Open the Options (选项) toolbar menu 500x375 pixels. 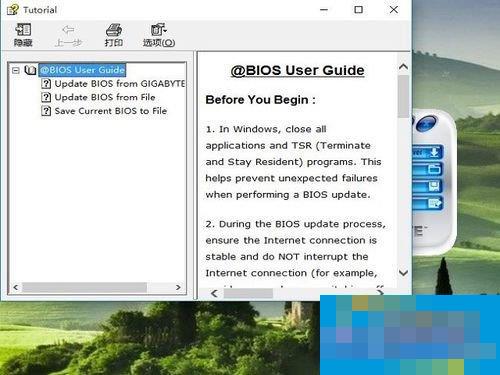point(159,35)
